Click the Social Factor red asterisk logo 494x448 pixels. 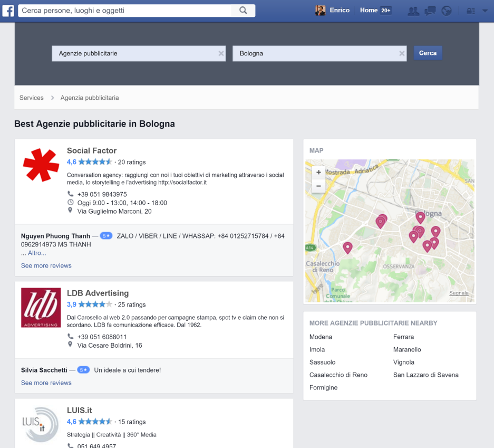point(41,165)
